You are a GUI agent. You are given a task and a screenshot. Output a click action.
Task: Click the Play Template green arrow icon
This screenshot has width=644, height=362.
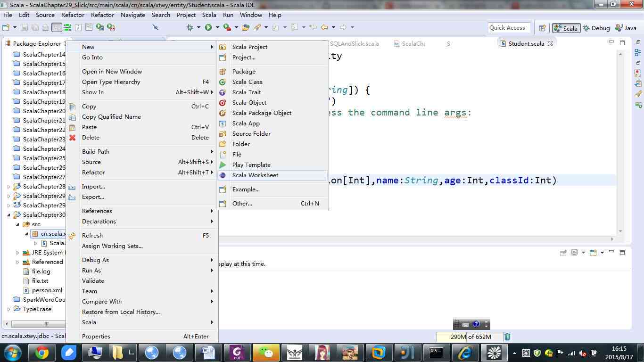223,165
